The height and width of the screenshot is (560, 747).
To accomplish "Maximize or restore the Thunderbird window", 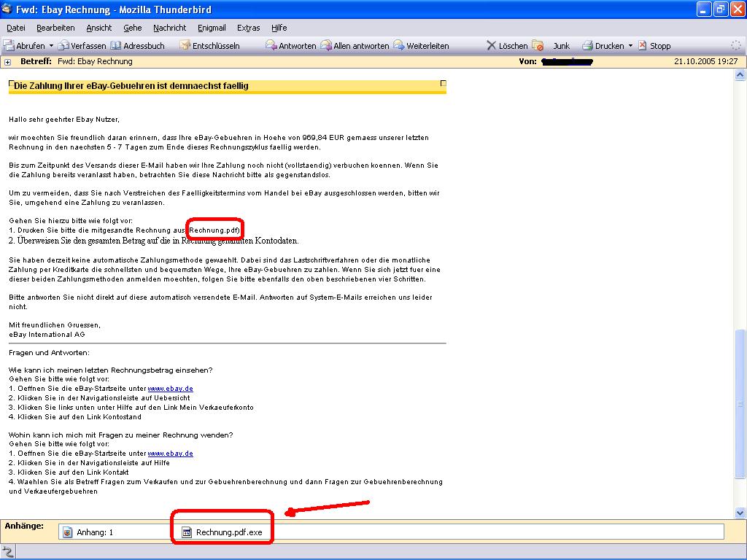I will (x=720, y=9).
